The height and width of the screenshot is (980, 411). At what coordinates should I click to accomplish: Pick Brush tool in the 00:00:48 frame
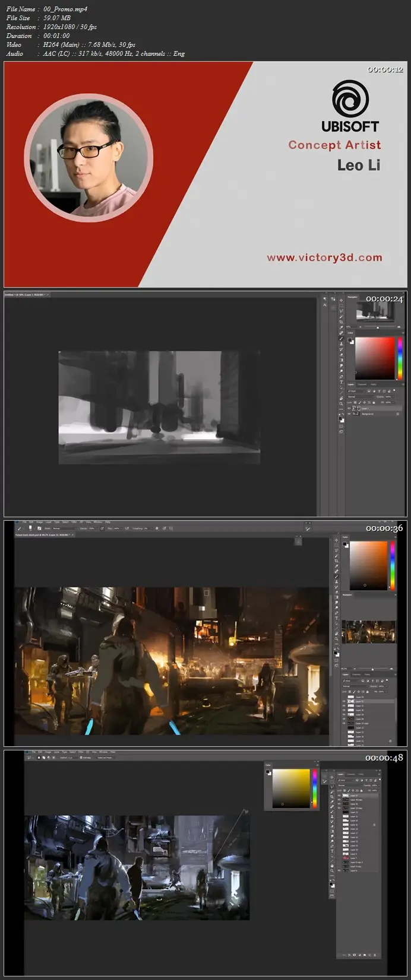click(332, 812)
